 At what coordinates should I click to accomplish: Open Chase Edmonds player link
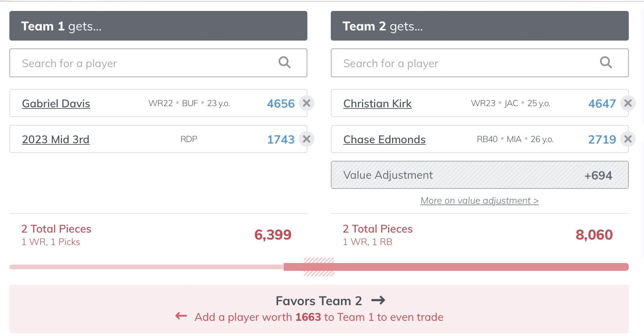384,139
